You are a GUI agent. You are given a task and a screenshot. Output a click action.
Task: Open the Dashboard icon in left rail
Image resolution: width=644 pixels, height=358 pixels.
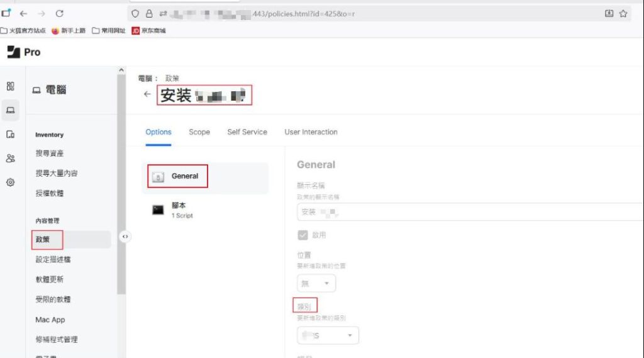pyautogui.click(x=10, y=86)
